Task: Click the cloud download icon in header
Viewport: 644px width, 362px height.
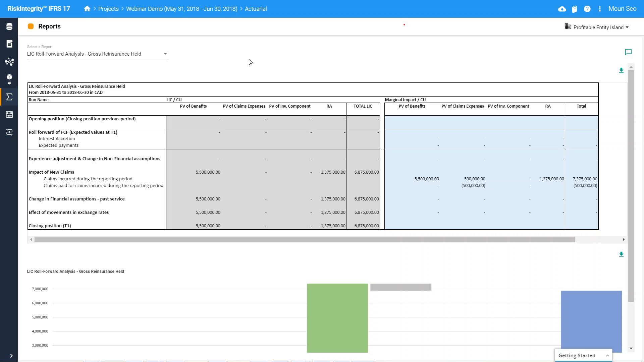Action: [x=562, y=9]
